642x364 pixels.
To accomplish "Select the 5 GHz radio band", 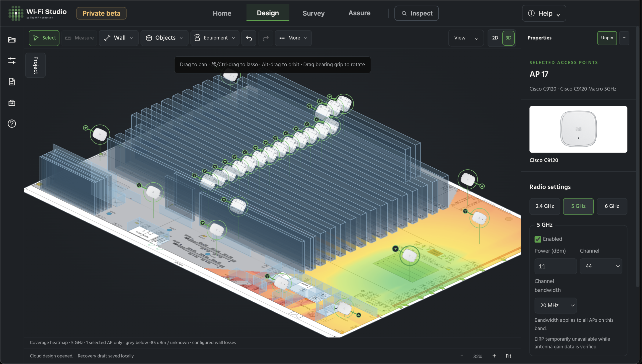I will click(578, 206).
